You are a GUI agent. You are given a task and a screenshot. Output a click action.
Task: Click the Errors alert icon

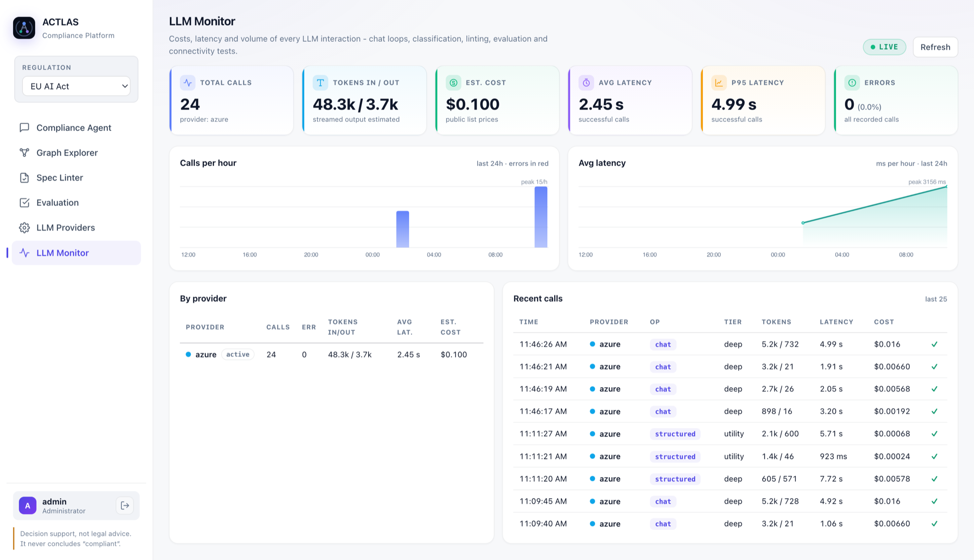[x=852, y=83]
